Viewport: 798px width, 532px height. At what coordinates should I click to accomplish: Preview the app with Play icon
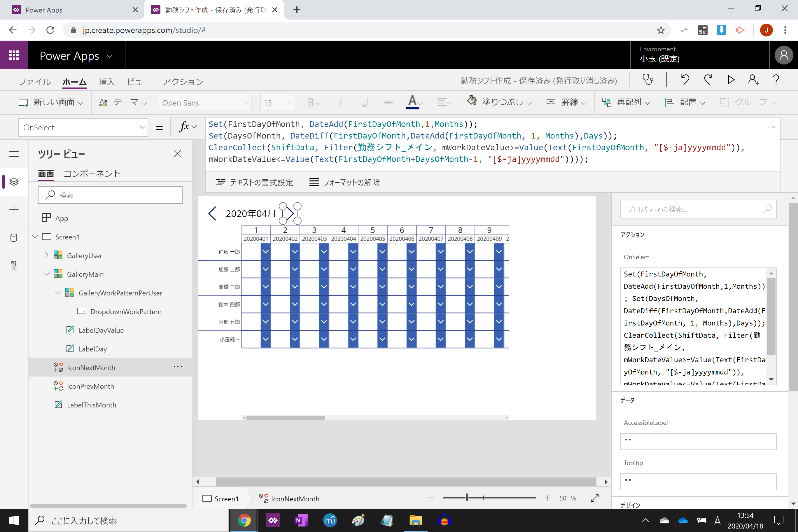coord(731,80)
